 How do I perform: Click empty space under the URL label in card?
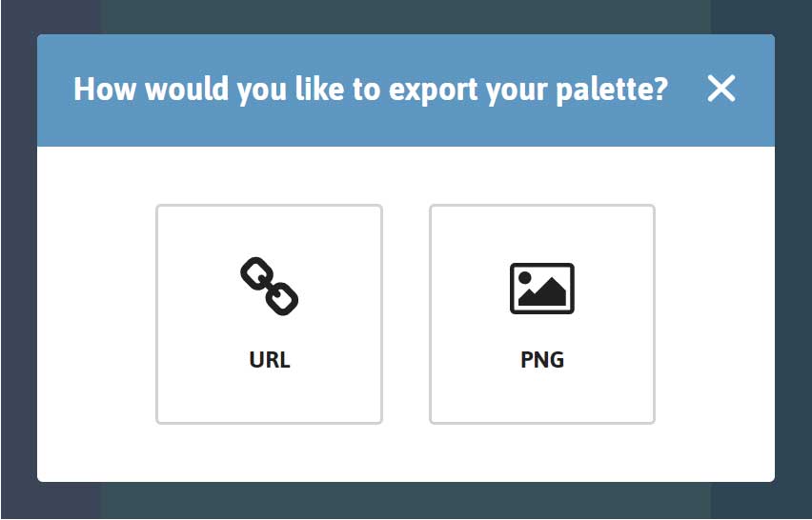coord(270,396)
